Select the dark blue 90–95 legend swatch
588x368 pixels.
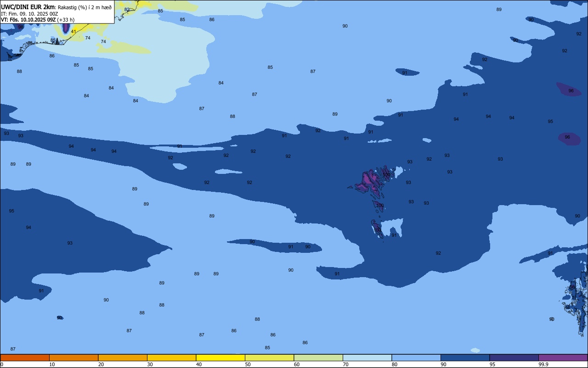pos(465,357)
